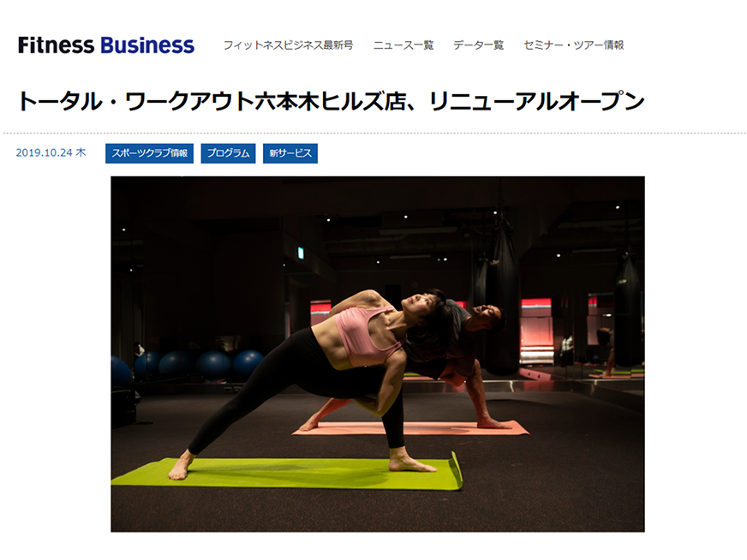Screen dimensions: 747x560
Task: Select the プログラム category tag
Action: pos(228,153)
